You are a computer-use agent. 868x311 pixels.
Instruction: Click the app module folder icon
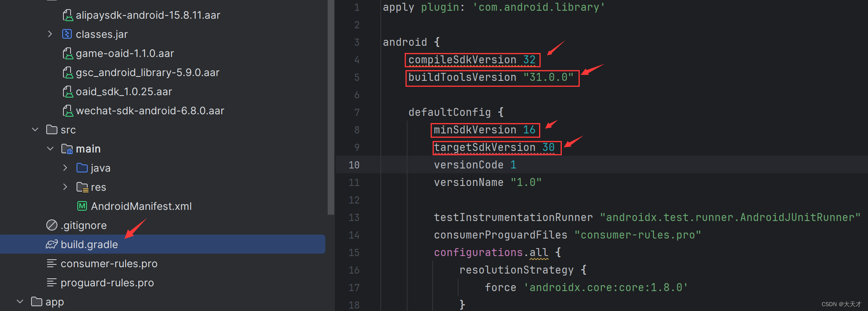click(x=37, y=302)
